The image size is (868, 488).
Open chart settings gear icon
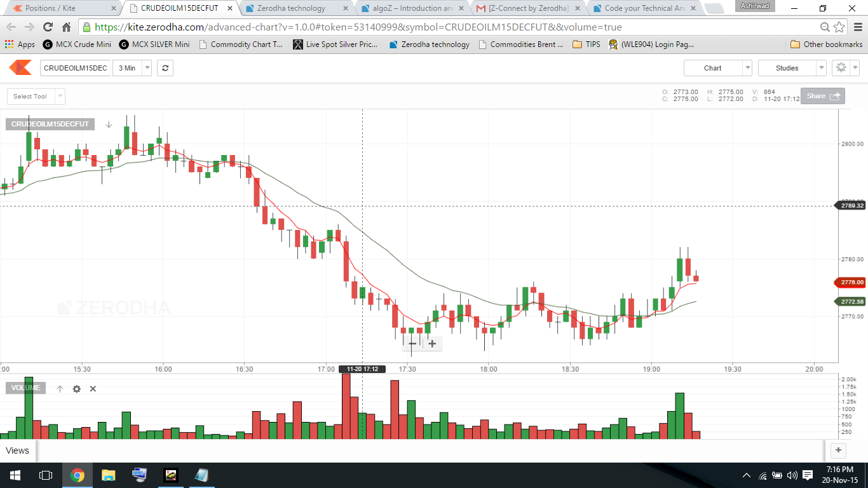pos(841,68)
